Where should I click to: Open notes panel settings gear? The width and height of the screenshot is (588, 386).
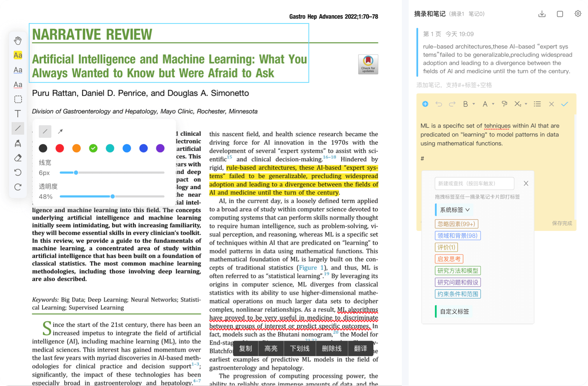point(578,14)
